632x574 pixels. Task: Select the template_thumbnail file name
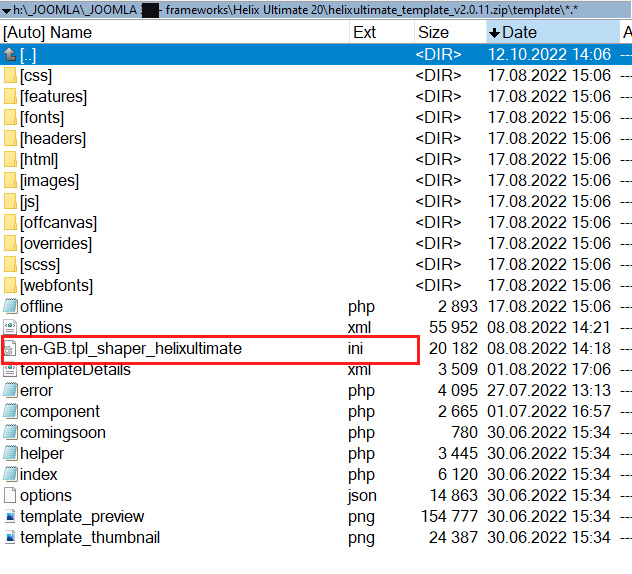click(90, 537)
